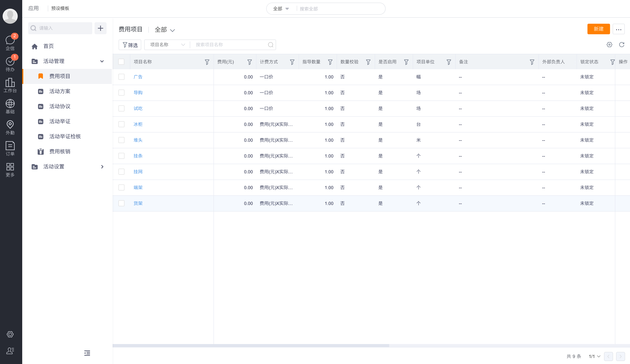Image resolution: width=630 pixels, height=364 pixels.
Task: Open the 全部 scope dropdown in top search
Action: click(x=281, y=9)
